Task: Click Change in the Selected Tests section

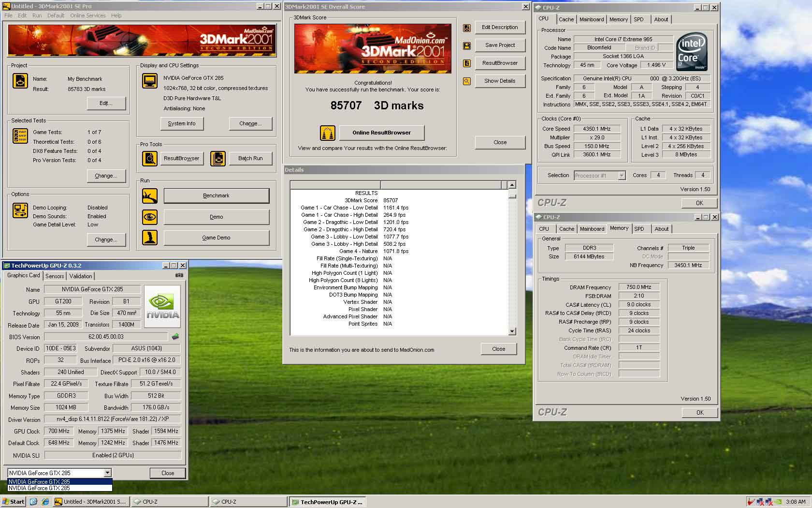Action: point(106,176)
